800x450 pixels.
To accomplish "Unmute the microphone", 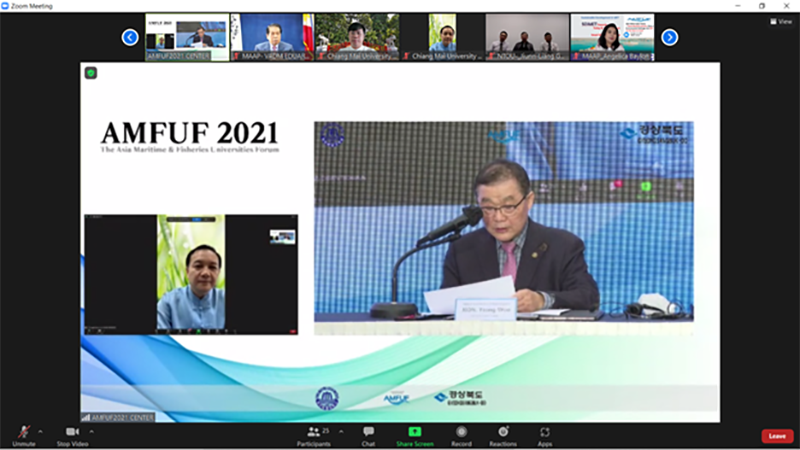I will 23,436.
